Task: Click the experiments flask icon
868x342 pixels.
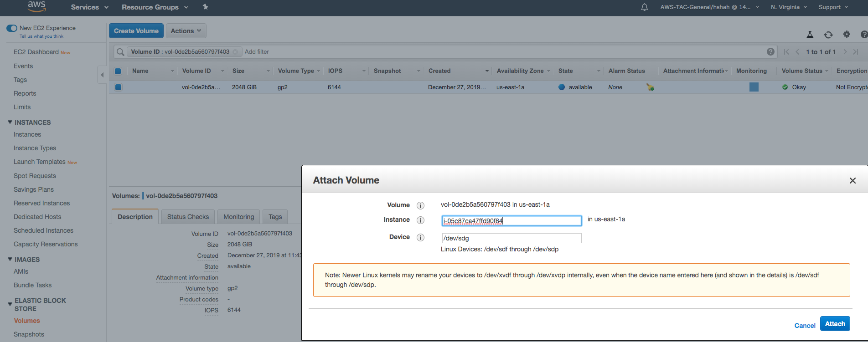Action: coord(810,35)
